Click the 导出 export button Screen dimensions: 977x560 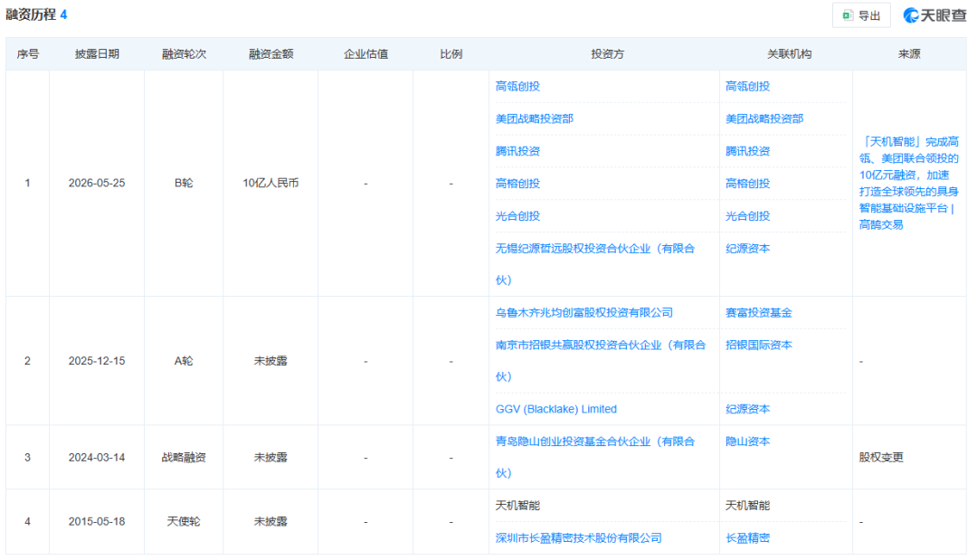coord(861,15)
